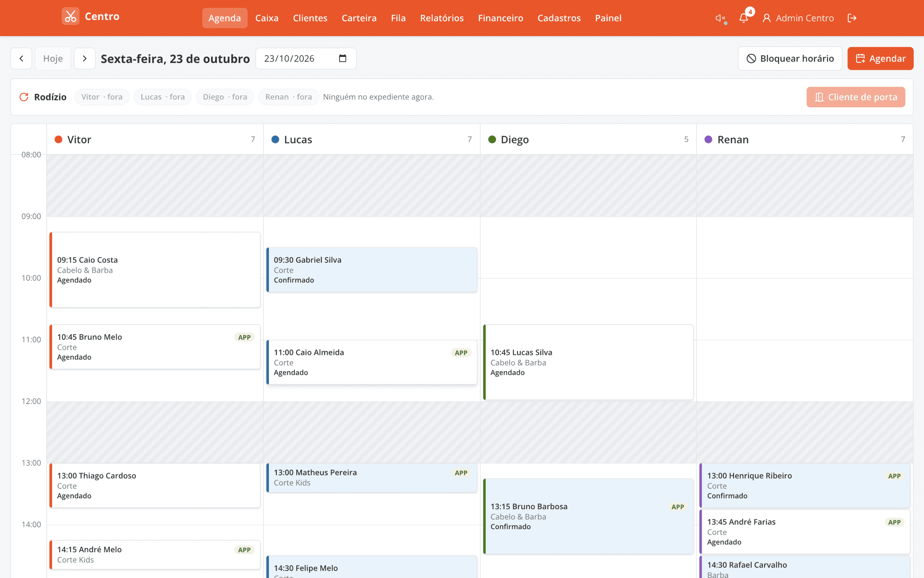Click Bloquear horário button

(x=790, y=59)
